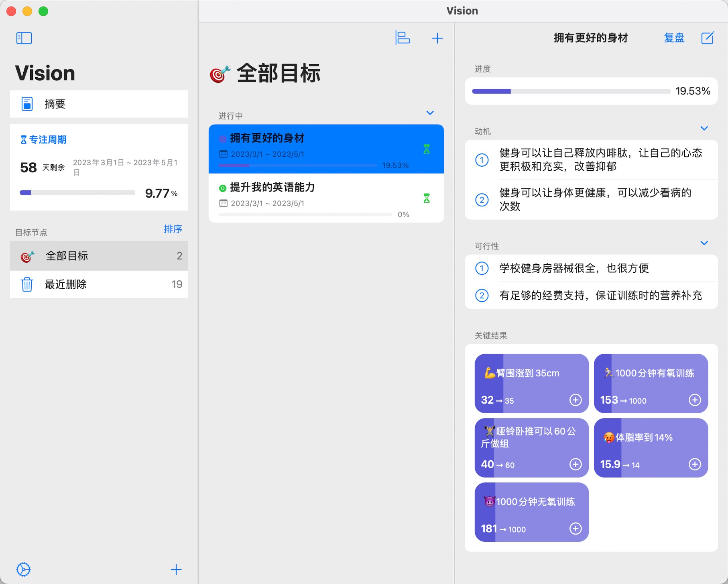The height and width of the screenshot is (584, 728).
Task: Toggle the status circle of 拥有更好的身材
Action: point(223,139)
